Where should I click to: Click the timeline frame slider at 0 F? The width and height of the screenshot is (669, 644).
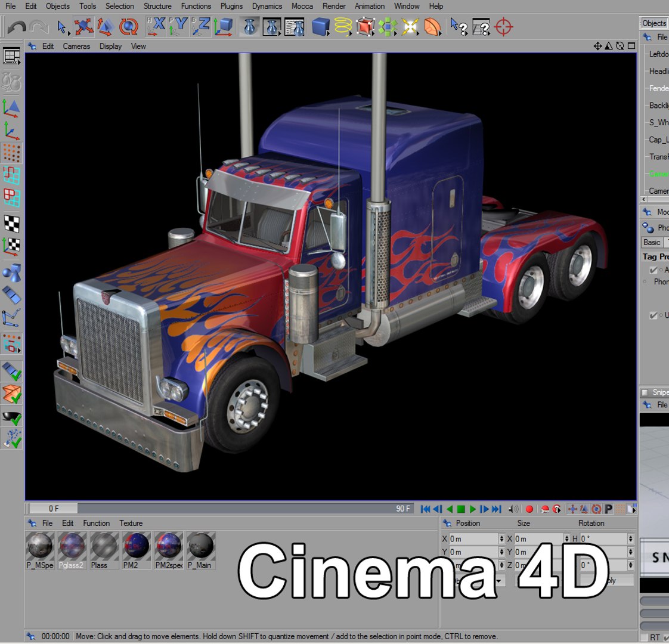pyautogui.click(x=53, y=509)
